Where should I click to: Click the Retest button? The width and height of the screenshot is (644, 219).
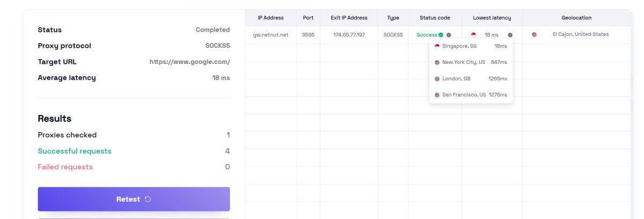134,199
